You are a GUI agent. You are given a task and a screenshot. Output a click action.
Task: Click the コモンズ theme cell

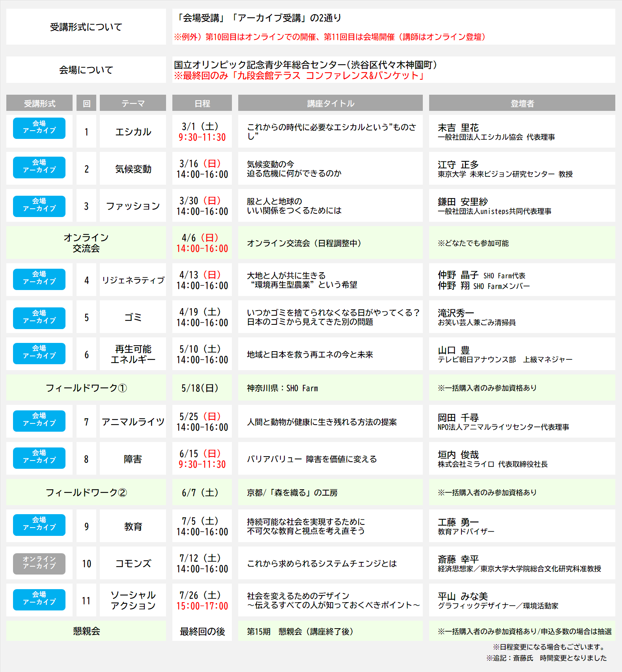(x=133, y=563)
